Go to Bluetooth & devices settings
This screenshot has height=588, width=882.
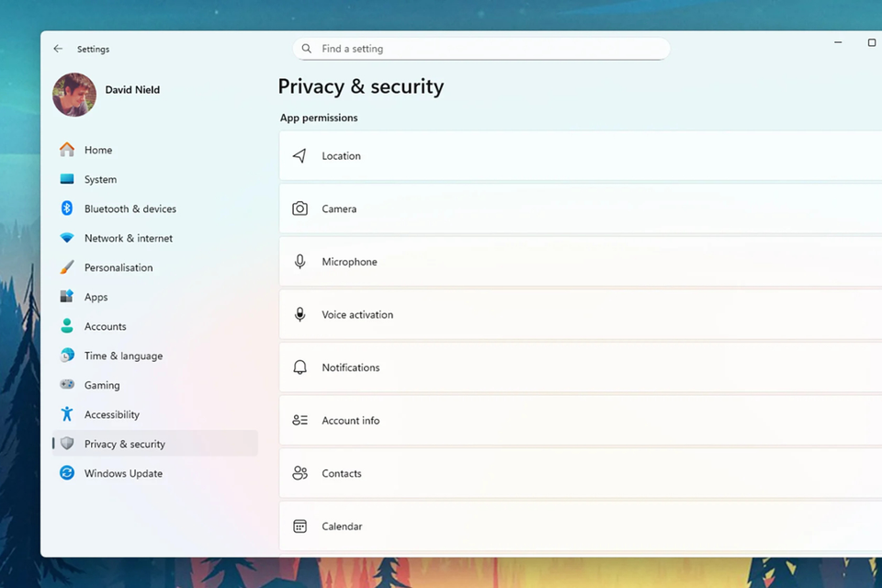point(130,209)
